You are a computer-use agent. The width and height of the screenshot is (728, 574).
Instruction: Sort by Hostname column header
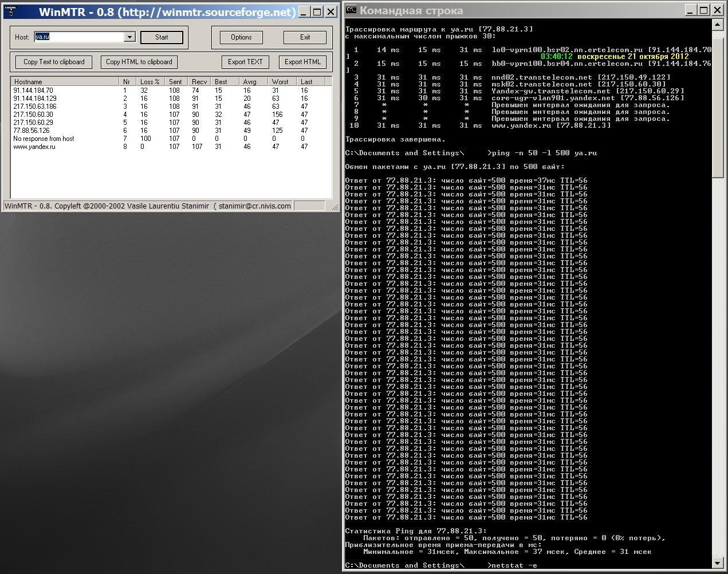coord(65,82)
